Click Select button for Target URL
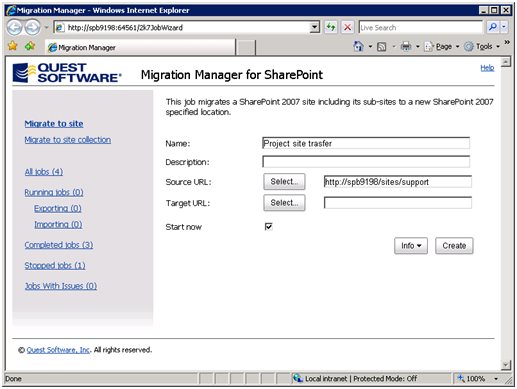Viewport: 517px width, 389px height. tap(284, 203)
